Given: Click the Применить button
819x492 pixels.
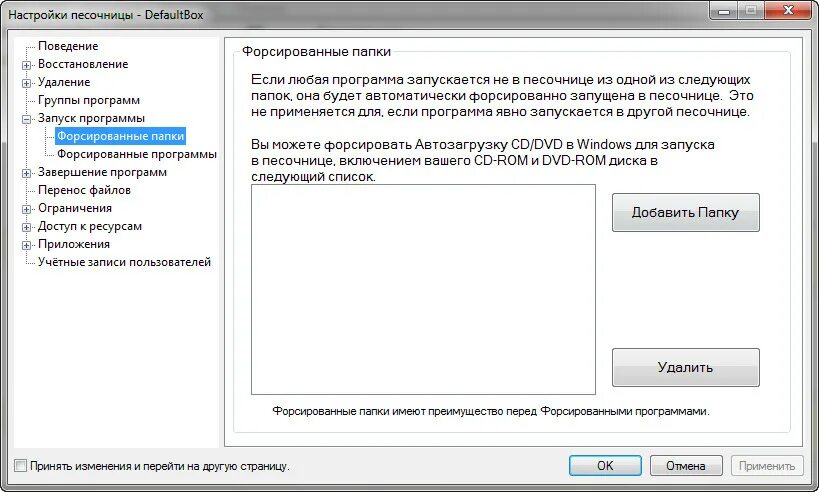Looking at the screenshot, I should (767, 465).
